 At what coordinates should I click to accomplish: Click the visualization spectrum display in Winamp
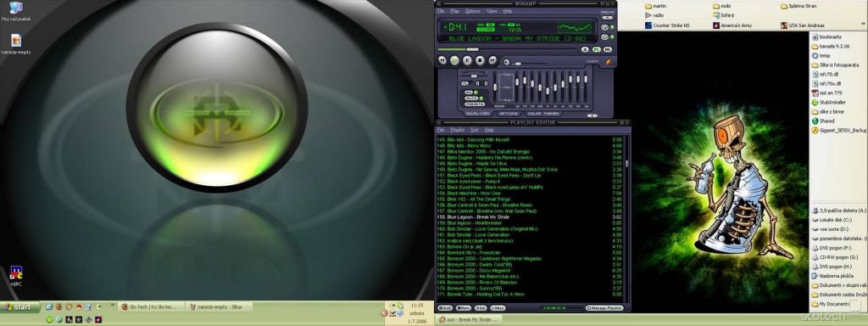tap(575, 28)
